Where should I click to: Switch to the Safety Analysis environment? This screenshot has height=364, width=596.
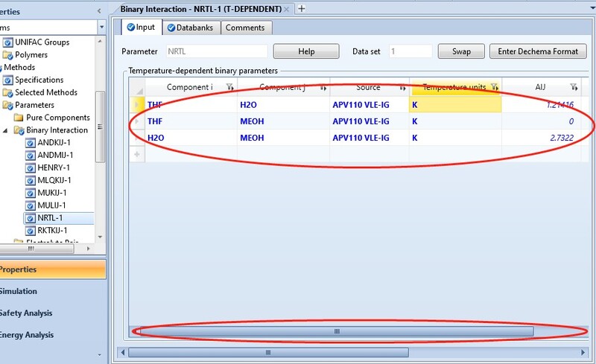tap(52, 313)
